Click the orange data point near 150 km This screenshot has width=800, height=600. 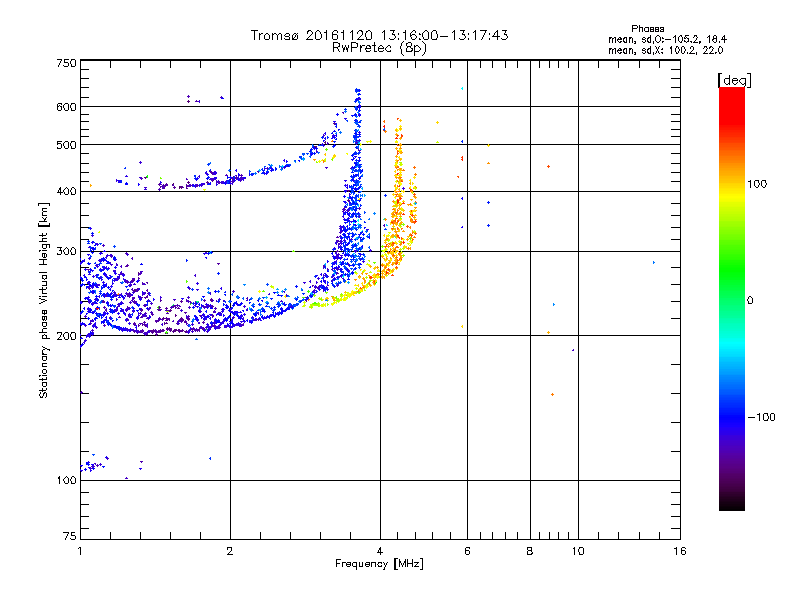tap(553, 394)
